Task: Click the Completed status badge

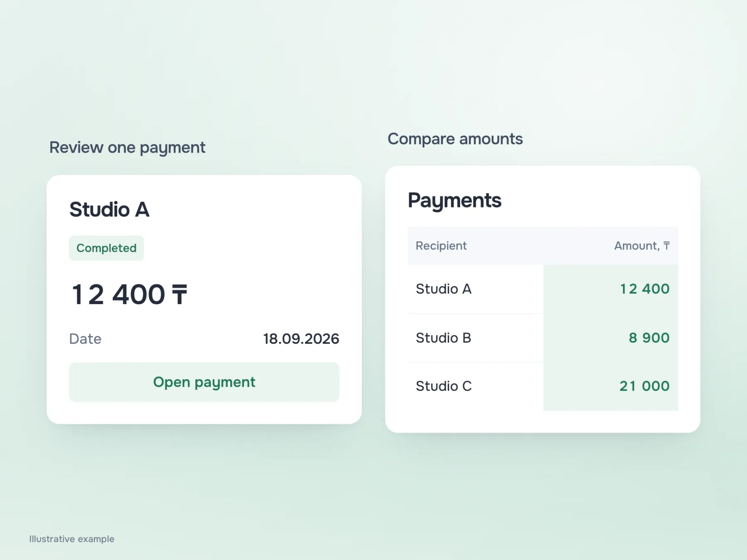Action: [106, 248]
